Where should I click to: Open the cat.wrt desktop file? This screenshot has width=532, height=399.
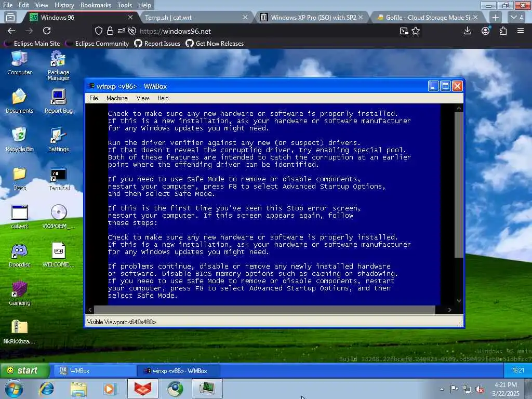19,217
